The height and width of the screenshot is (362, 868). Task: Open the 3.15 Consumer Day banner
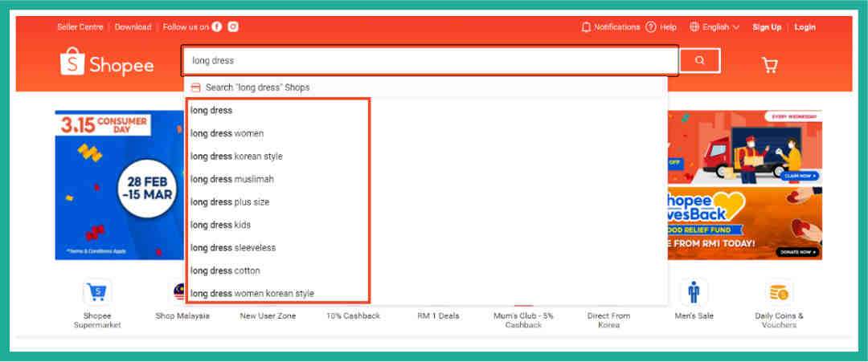point(120,185)
